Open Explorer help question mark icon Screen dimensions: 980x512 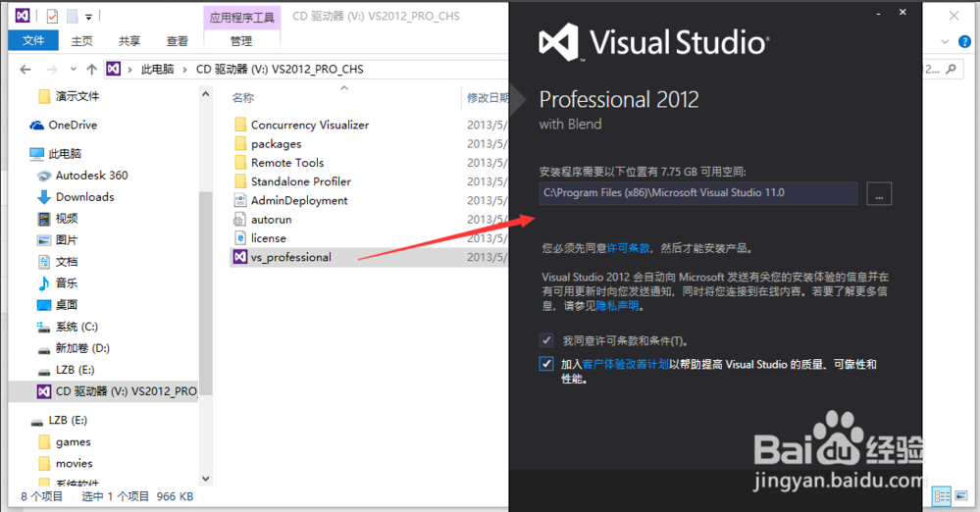[x=965, y=42]
